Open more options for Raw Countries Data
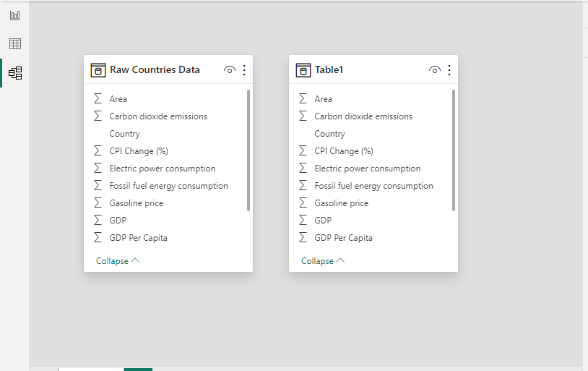 pos(244,70)
